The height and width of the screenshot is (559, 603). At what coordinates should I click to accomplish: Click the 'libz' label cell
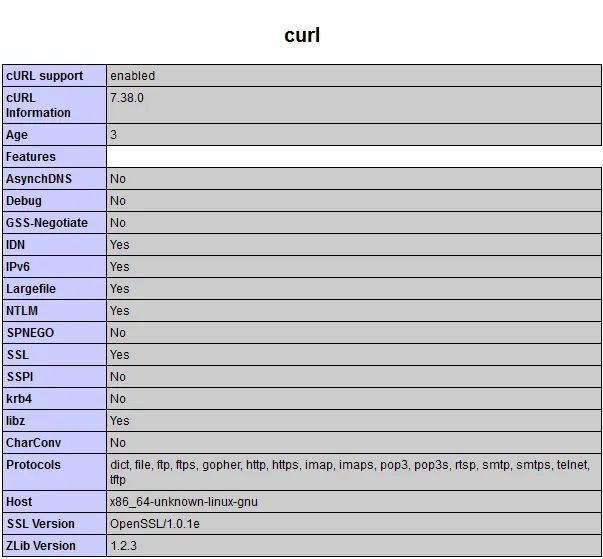point(55,421)
